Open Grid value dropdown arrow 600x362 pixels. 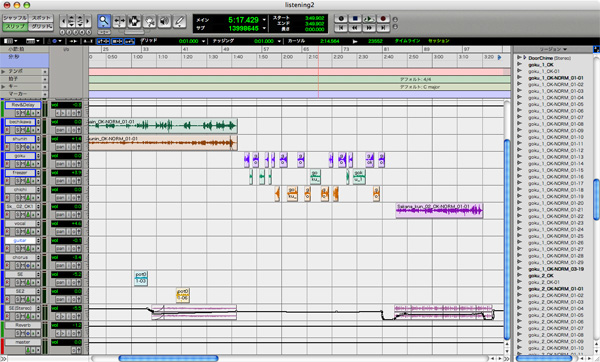click(x=204, y=41)
